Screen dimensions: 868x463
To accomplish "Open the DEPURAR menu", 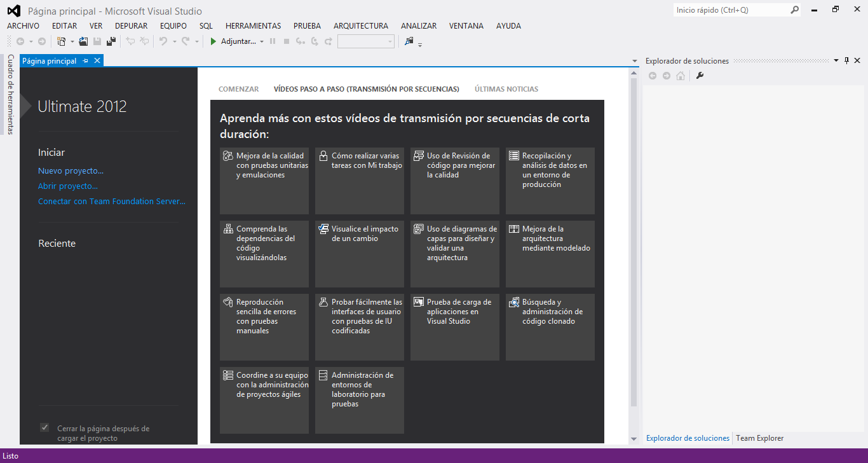I will tap(132, 26).
